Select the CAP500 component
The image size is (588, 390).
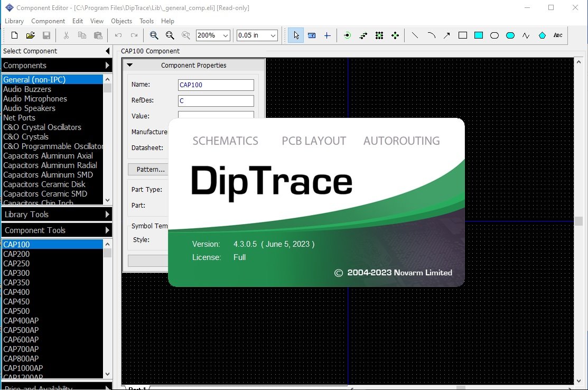point(52,311)
